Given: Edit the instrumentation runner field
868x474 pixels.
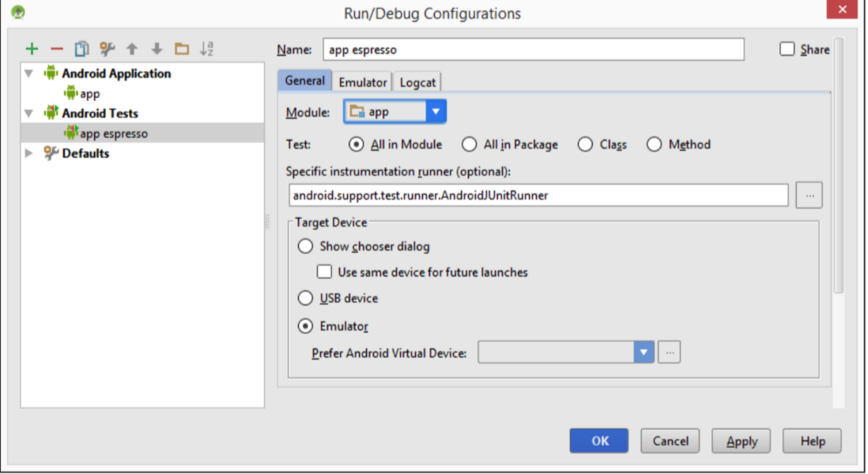Looking at the screenshot, I should point(538,195).
